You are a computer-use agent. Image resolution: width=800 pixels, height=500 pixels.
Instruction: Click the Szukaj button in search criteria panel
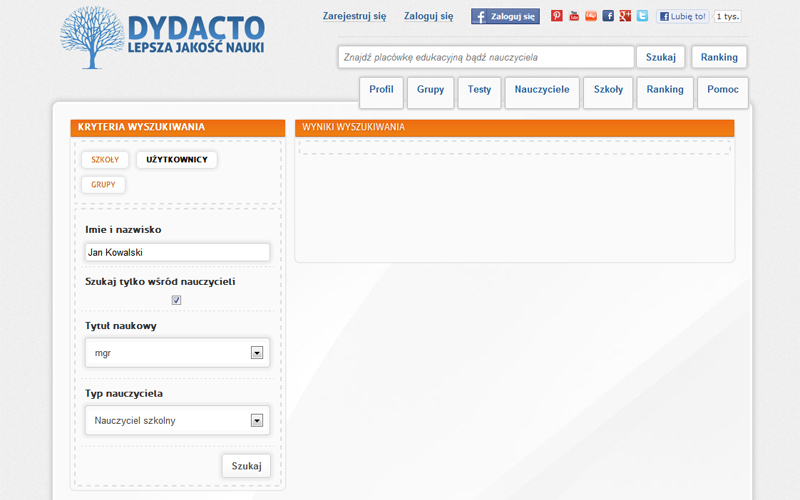[246, 466]
